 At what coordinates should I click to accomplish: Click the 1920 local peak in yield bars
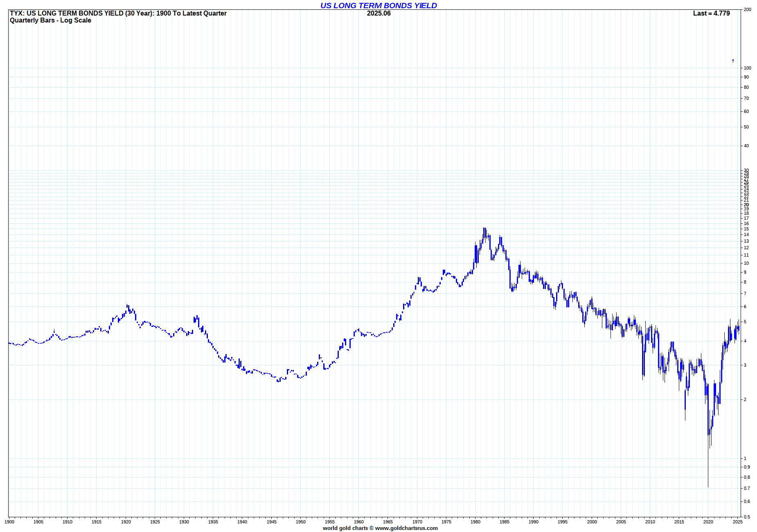pos(127,306)
